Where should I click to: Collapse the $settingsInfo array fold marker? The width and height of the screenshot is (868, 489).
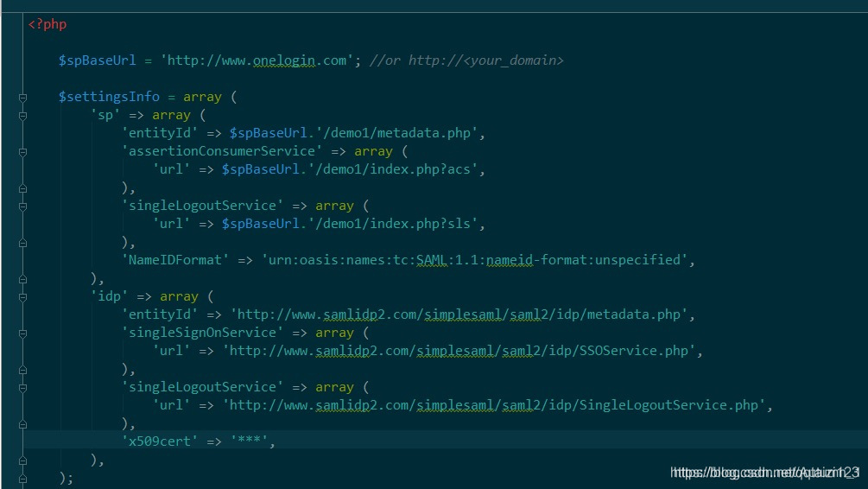click(22, 98)
